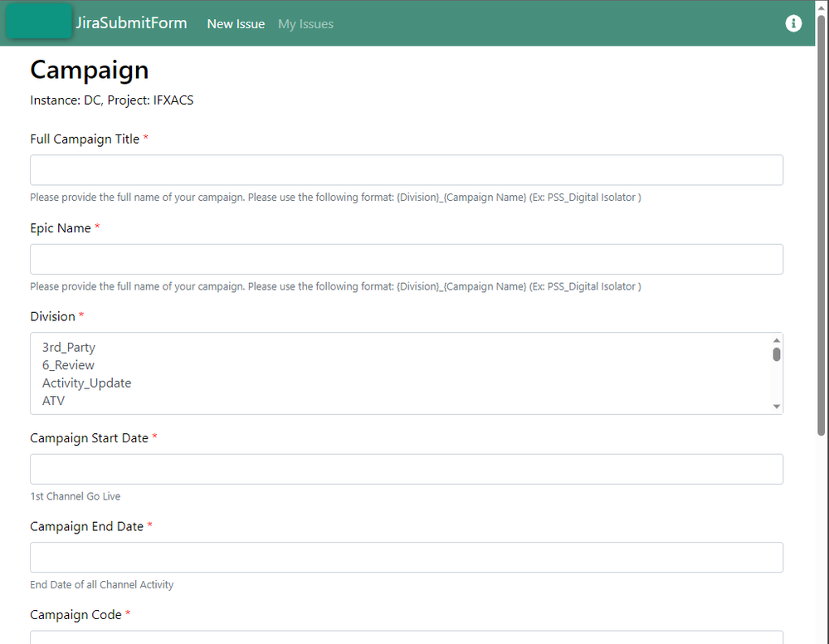Screen dimensions: 829x644
Task: Switch to the New Issue tab
Action: click(236, 24)
